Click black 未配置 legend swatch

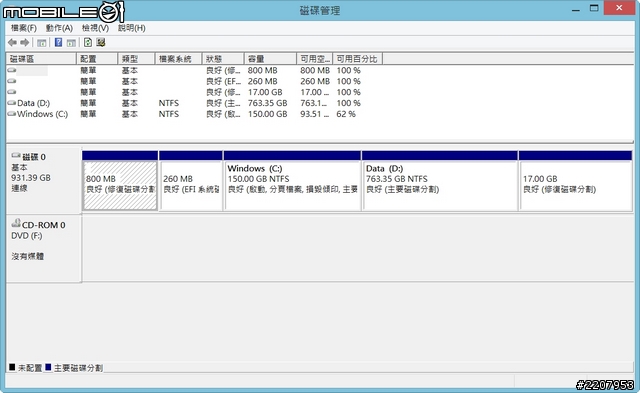click(12, 367)
